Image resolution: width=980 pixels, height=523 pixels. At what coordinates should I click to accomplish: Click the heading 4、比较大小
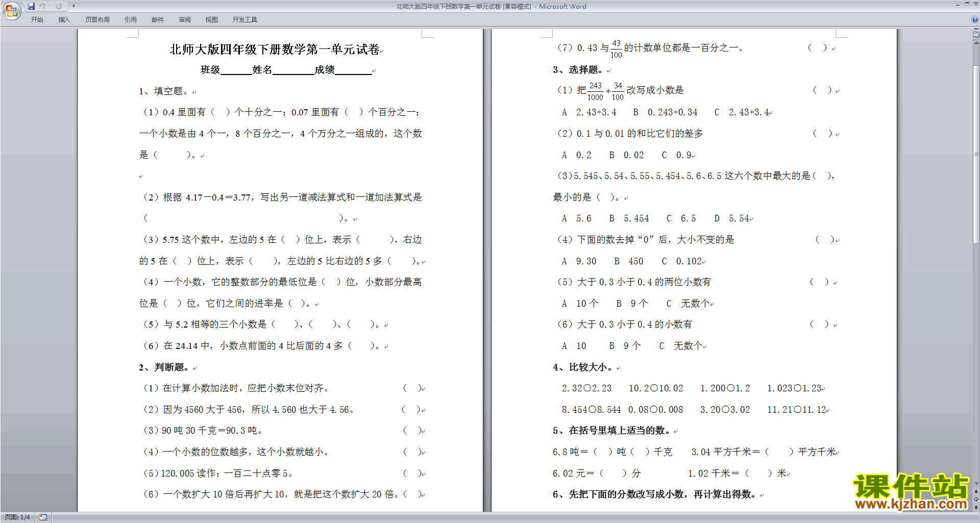click(x=582, y=367)
